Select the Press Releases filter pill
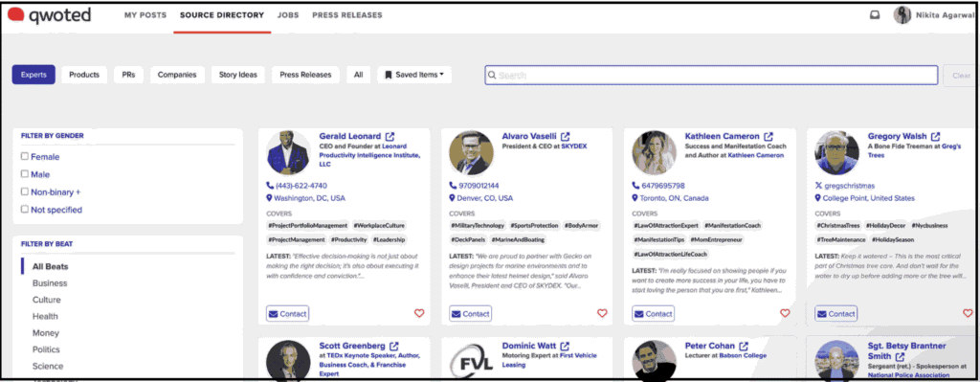Viewport: 980px width, 382px height. tap(305, 75)
